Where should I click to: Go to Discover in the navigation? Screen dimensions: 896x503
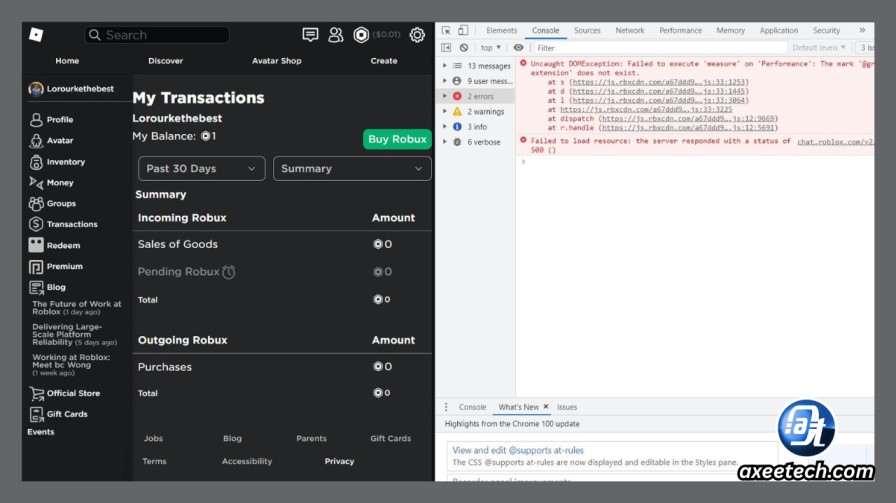pyautogui.click(x=165, y=61)
